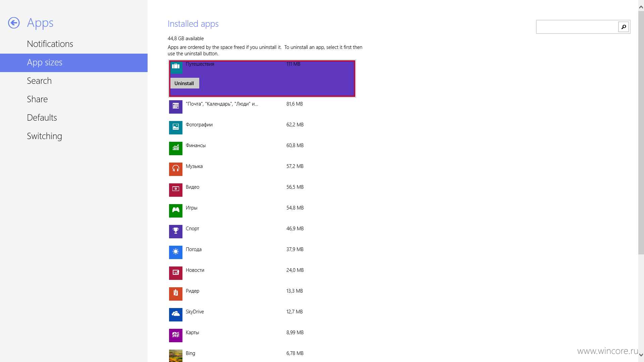
Task: Click the 62,2 MB size value
Action: pos(295,125)
